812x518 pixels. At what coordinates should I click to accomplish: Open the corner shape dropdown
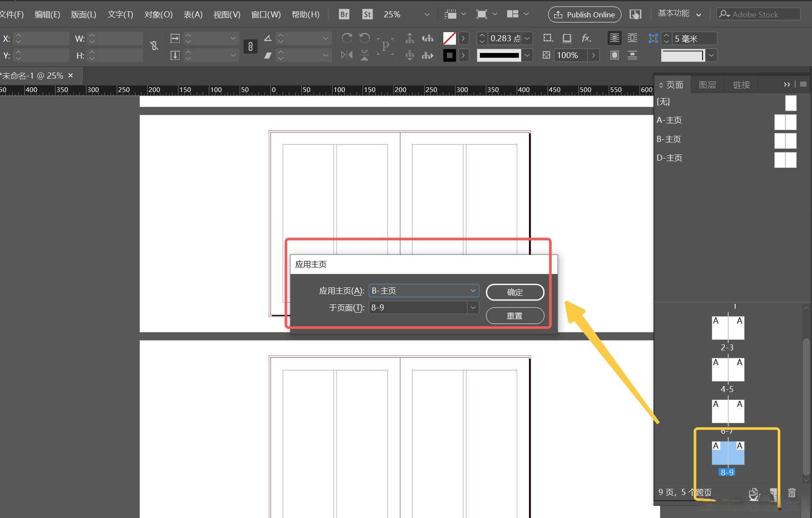pyautogui.click(x=711, y=55)
